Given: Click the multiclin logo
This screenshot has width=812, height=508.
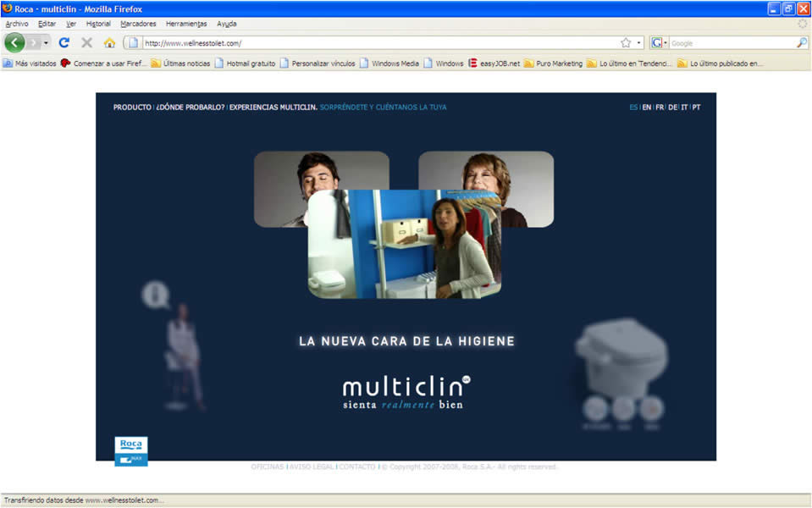Looking at the screenshot, I should tap(406, 393).
